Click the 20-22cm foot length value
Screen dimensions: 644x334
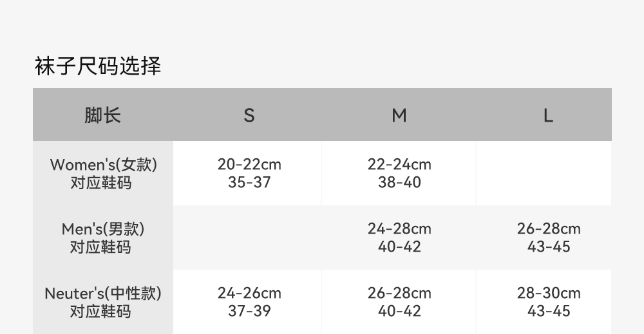tap(249, 165)
